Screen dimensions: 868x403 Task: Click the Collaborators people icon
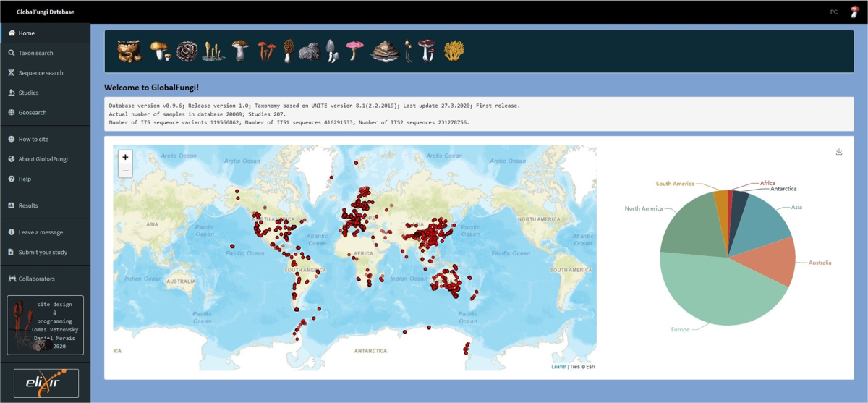[12, 279]
